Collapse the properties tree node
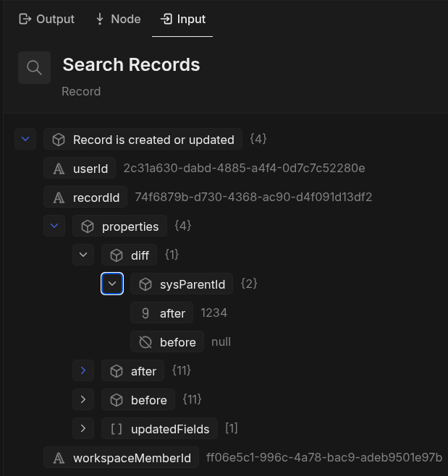Viewport: 448px width, 476px height. [x=54, y=226]
